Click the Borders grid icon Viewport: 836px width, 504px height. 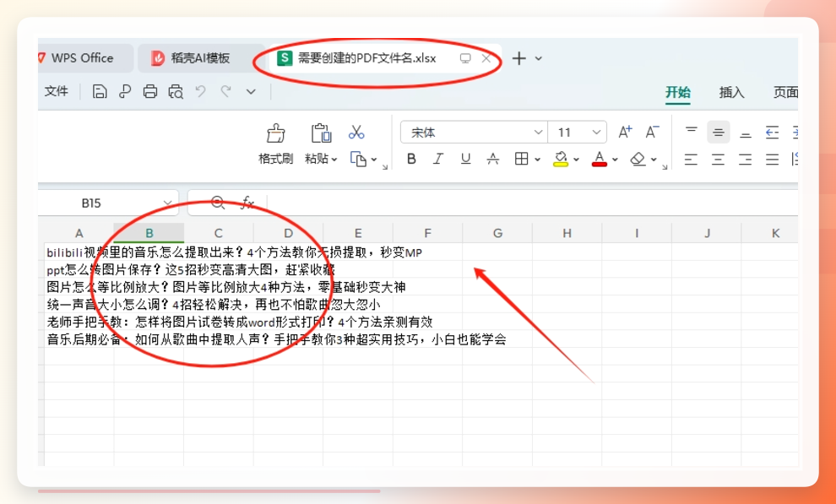coord(521,159)
